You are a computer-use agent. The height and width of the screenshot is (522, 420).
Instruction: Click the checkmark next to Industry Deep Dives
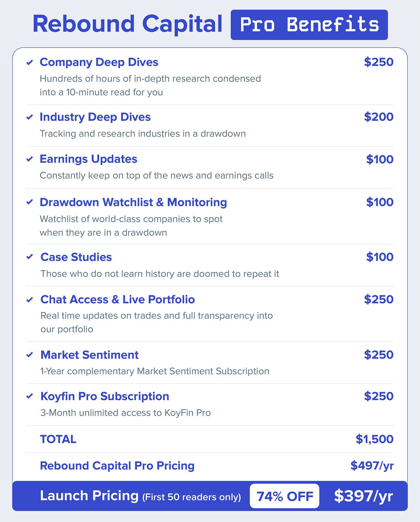point(30,117)
